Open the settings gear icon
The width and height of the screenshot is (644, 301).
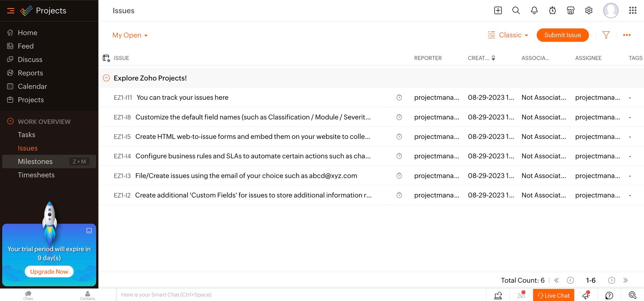[589, 11]
